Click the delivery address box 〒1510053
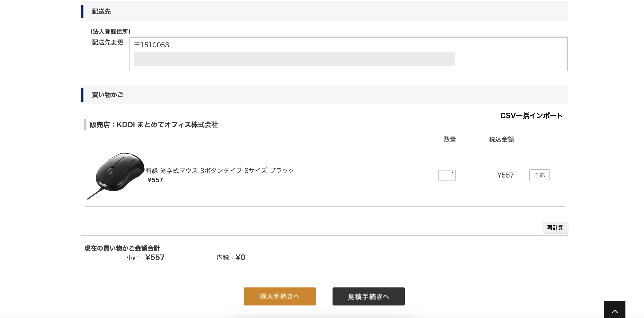 tap(348, 54)
